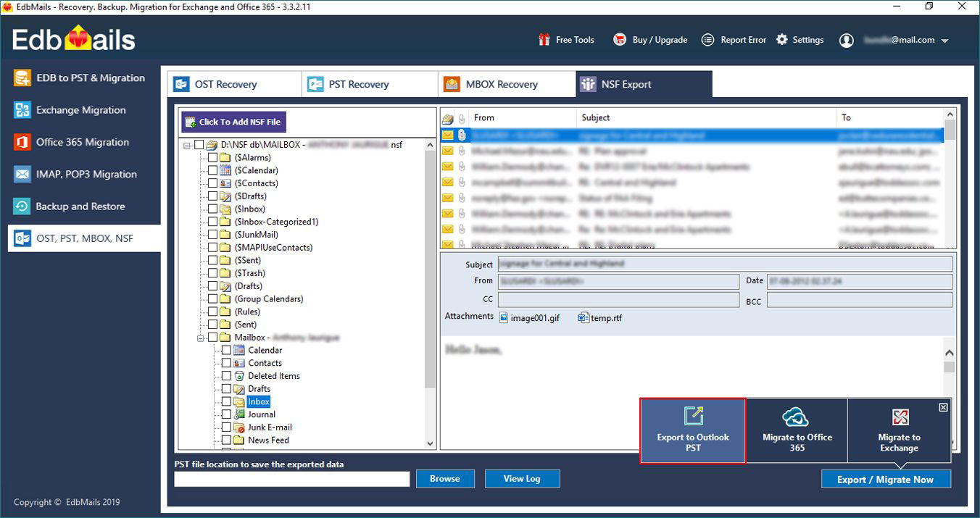Collapse the Mailbox tree node

201,338
